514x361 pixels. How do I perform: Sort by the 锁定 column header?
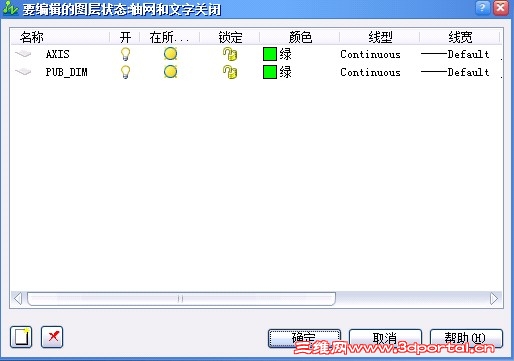tap(230, 37)
